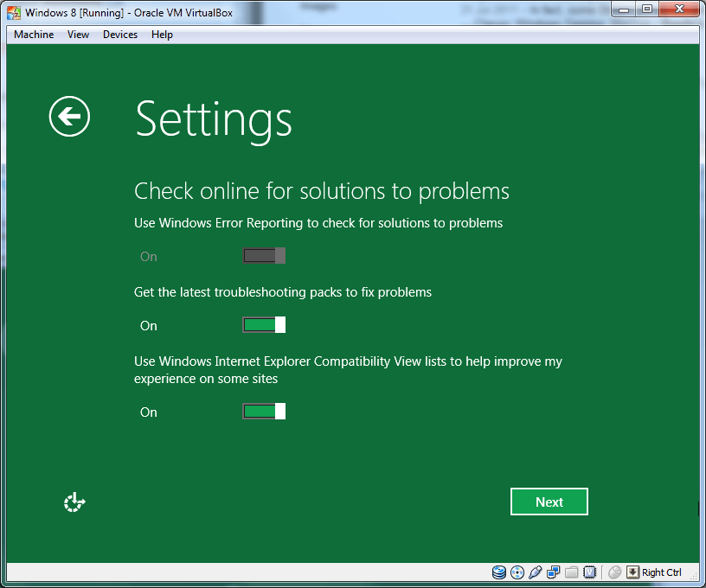Click the host key arrow icon
Image resolution: width=706 pixels, height=588 pixels.
(x=632, y=572)
